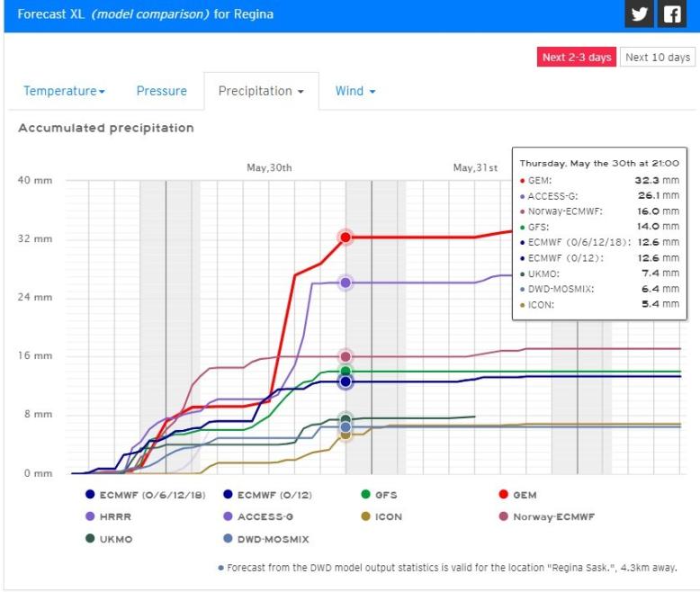
Task: Click the DWD model output statistics footnote
Action: [448, 568]
